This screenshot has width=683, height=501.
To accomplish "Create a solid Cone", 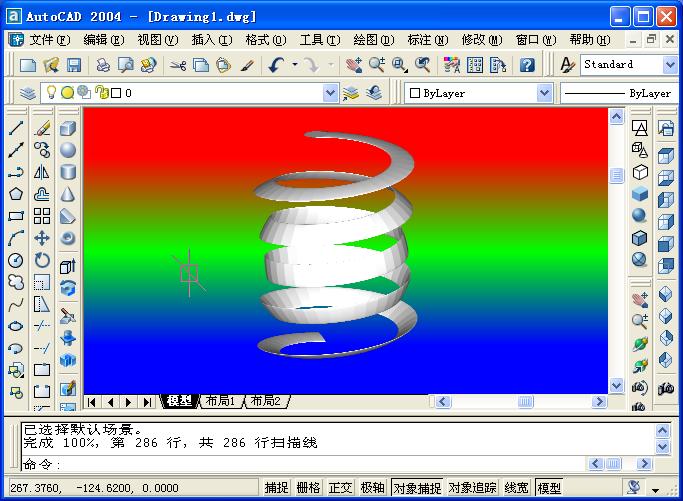I will (68, 194).
